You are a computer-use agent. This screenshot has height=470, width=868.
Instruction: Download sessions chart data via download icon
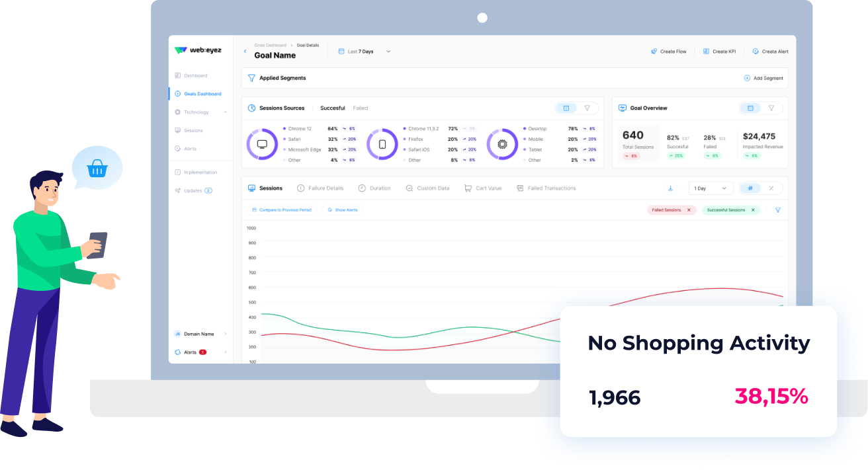point(670,188)
